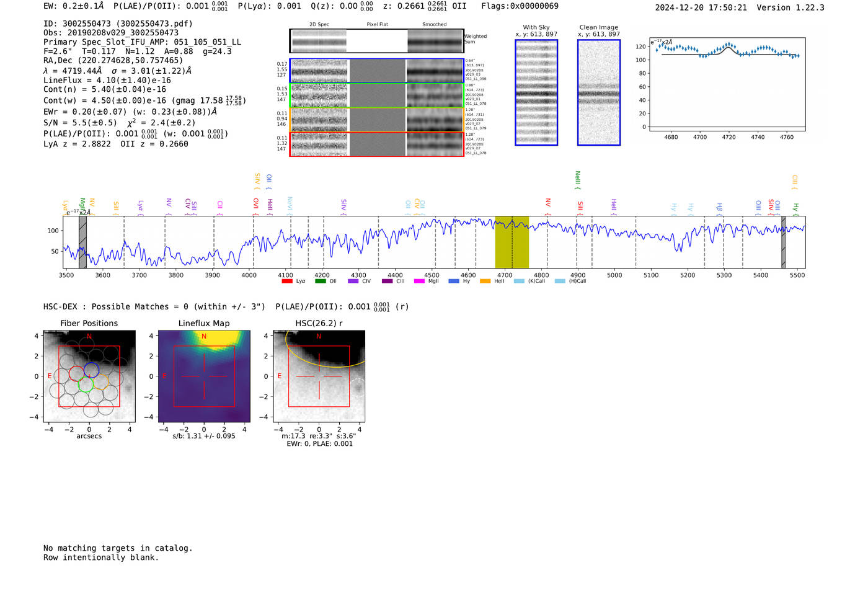Click the blue fiber circle in Fiber Positions
Image resolution: width=868 pixels, height=591 pixels.
(x=92, y=370)
